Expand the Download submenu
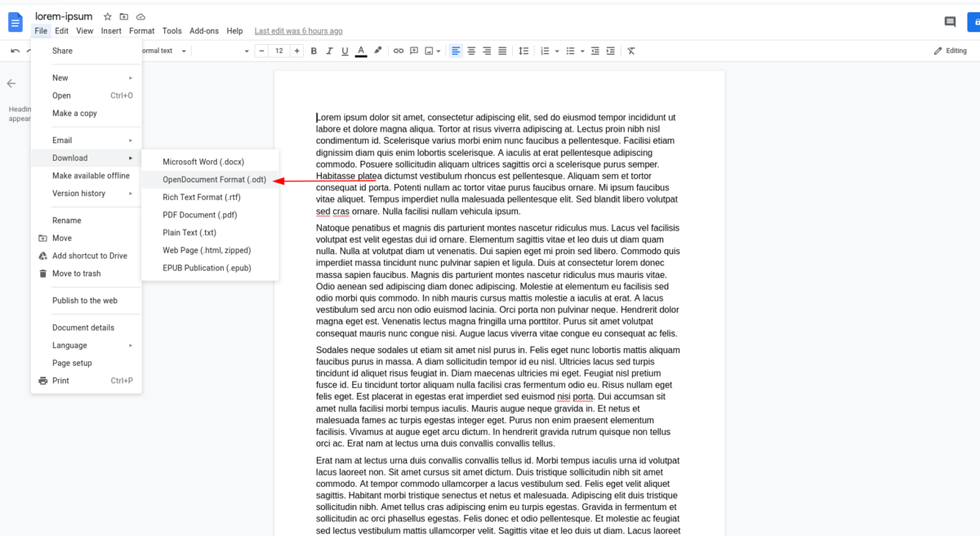 pyautogui.click(x=87, y=158)
